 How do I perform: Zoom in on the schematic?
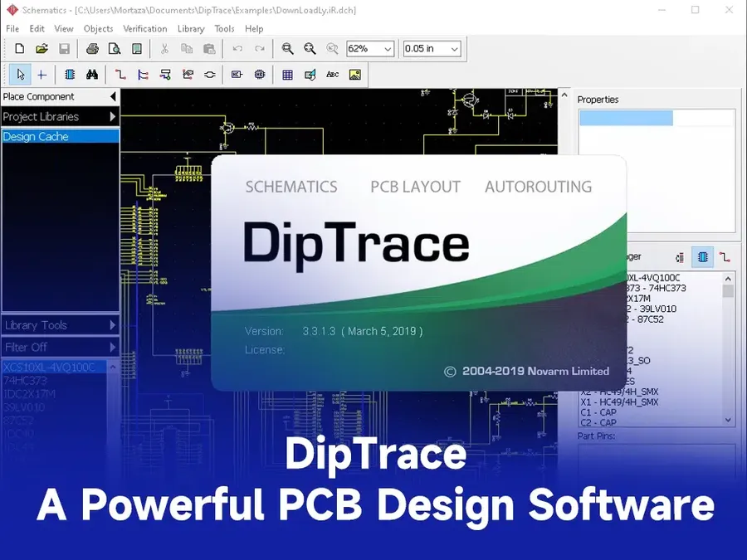click(287, 49)
